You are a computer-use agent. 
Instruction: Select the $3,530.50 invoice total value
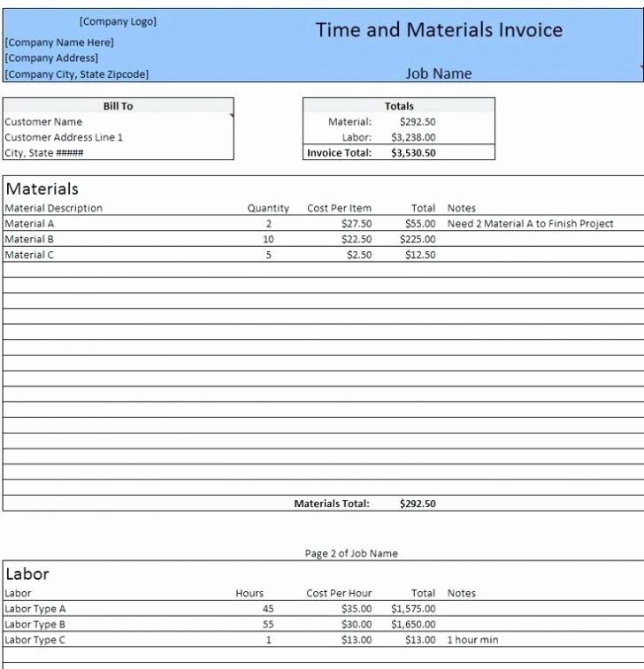click(x=413, y=153)
